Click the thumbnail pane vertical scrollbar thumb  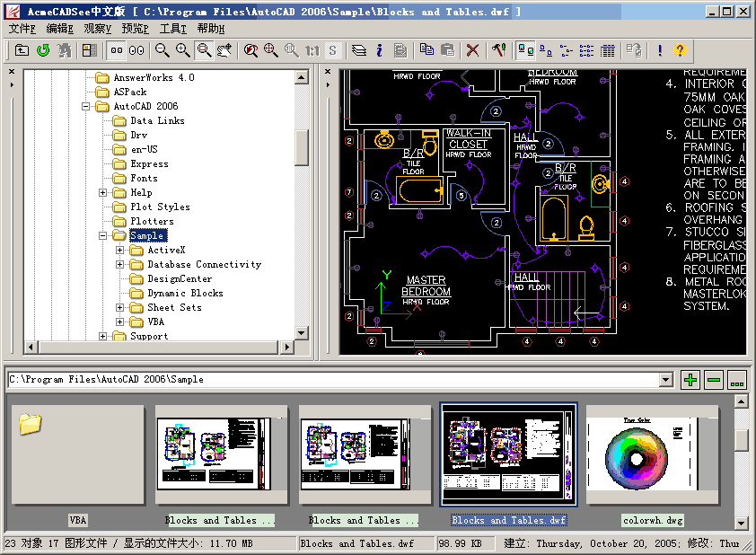[x=741, y=439]
